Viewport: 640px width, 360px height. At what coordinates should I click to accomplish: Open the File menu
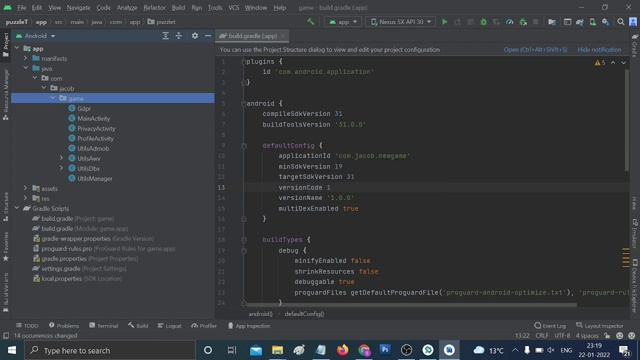point(22,7)
